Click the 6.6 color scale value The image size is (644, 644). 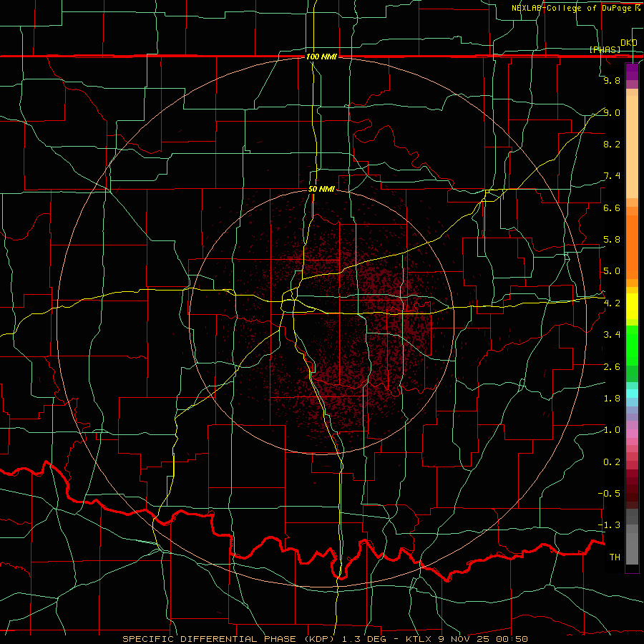612,208
